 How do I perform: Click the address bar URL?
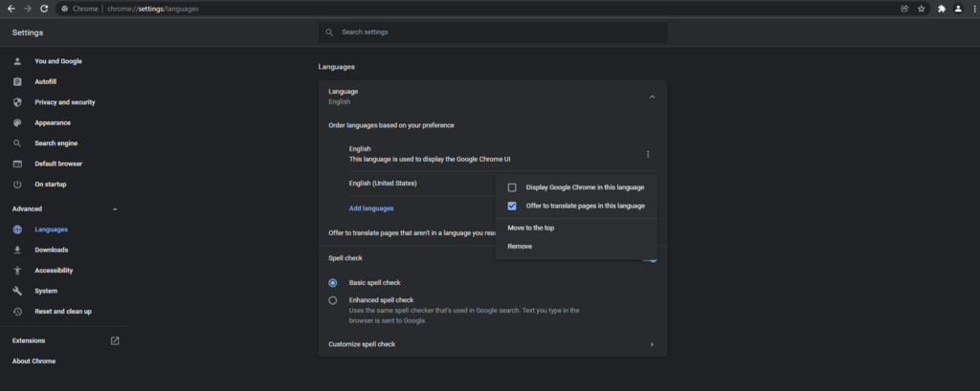[153, 9]
